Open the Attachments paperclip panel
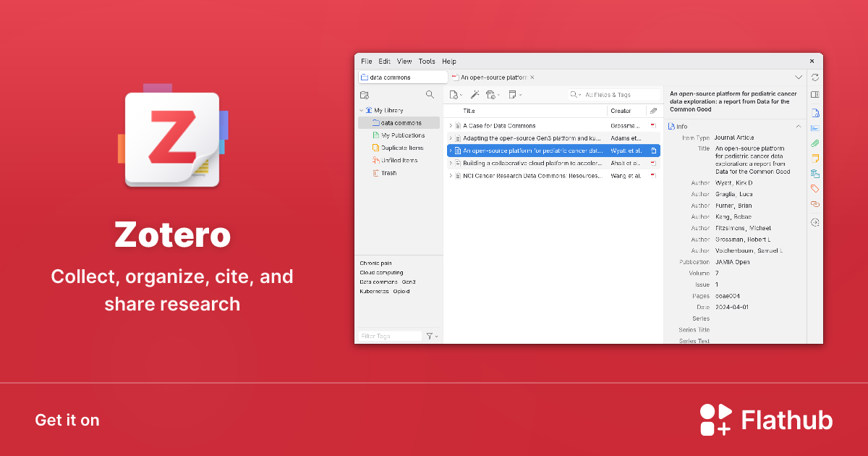 coord(814,143)
